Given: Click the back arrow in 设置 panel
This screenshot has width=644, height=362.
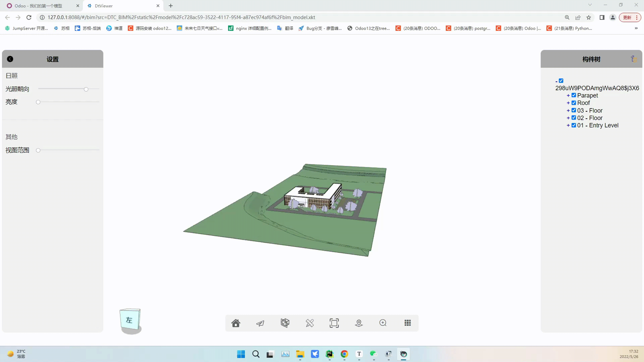Looking at the screenshot, I should (10, 59).
